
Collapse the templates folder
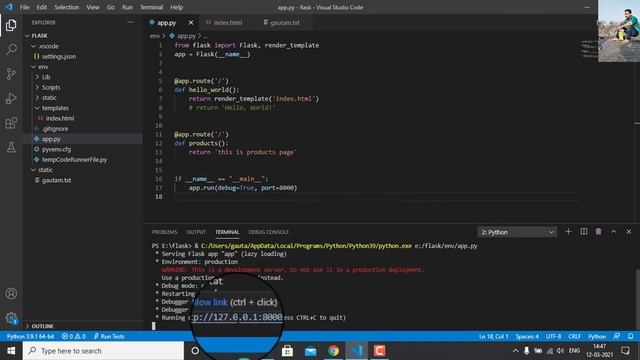click(37, 108)
